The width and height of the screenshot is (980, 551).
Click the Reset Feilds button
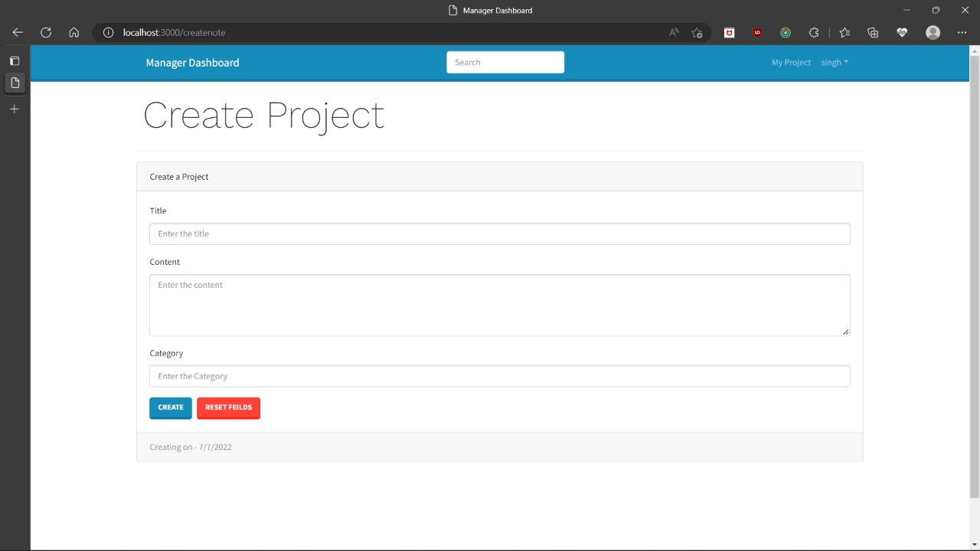click(x=228, y=408)
